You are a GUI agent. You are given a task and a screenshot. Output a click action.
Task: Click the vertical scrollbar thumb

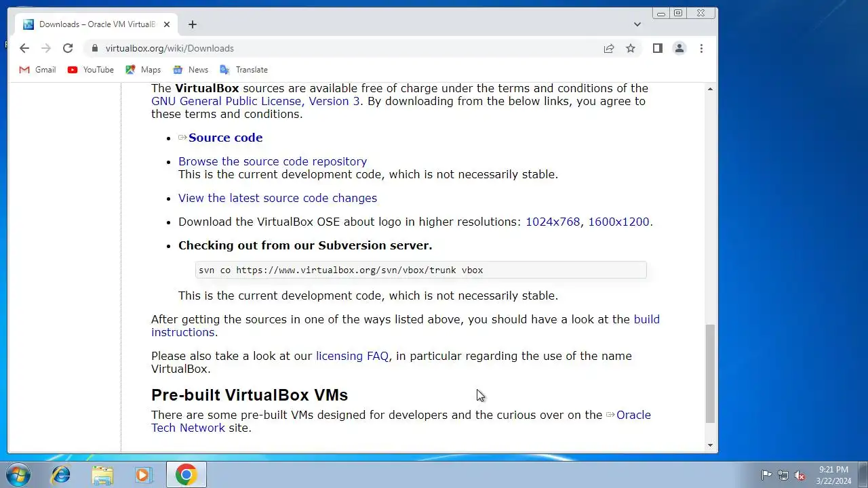click(710, 373)
